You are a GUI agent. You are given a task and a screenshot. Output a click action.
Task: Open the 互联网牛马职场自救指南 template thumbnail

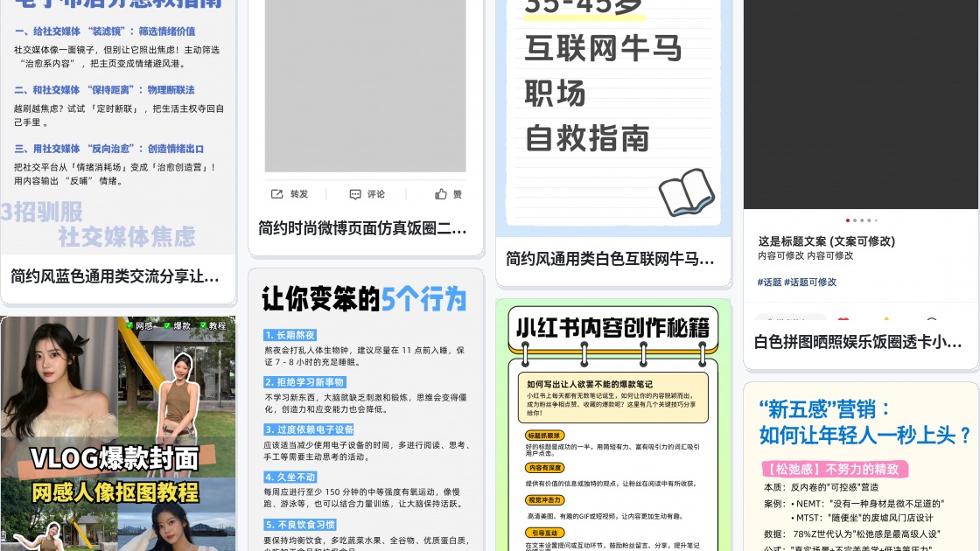613,117
